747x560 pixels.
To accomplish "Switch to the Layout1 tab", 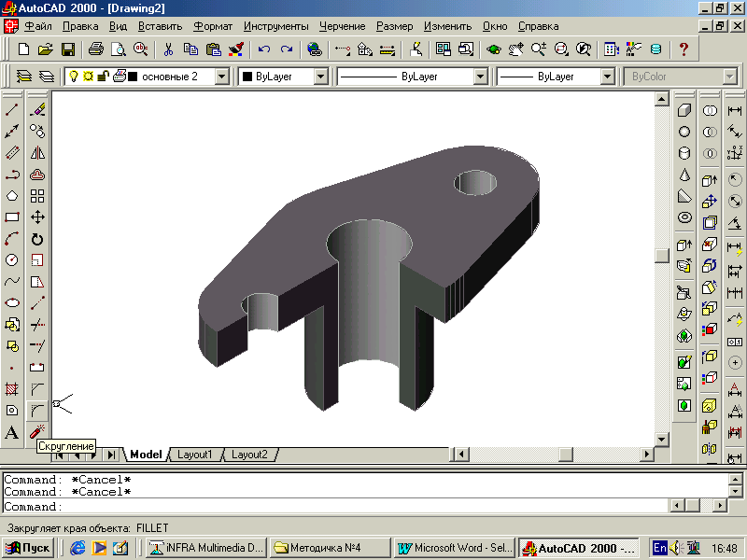I will pyautogui.click(x=194, y=455).
